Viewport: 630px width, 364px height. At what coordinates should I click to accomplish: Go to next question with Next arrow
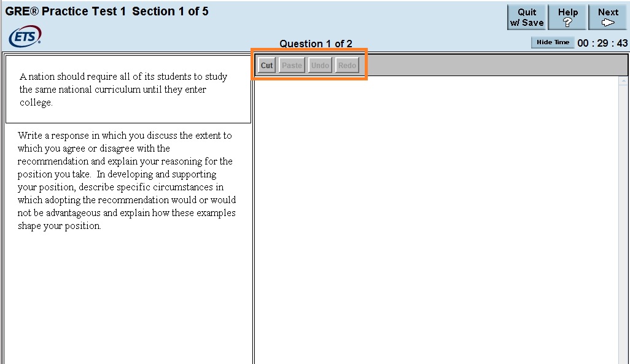[x=608, y=17]
